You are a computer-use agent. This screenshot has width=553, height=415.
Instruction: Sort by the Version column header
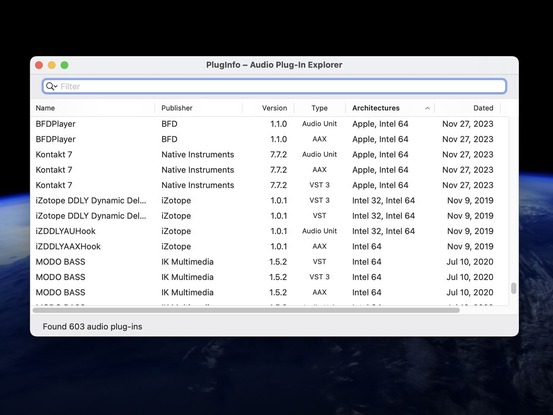pos(274,108)
